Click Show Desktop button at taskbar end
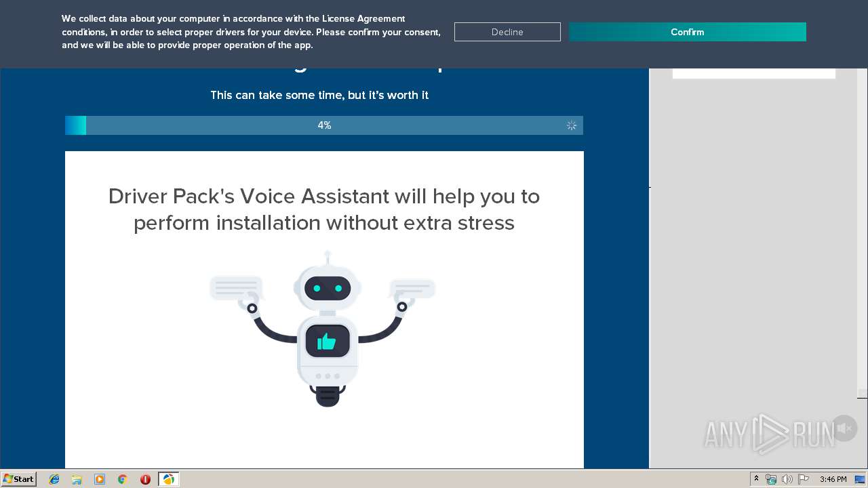Viewport: 868px width, 488px height. pos(860,479)
